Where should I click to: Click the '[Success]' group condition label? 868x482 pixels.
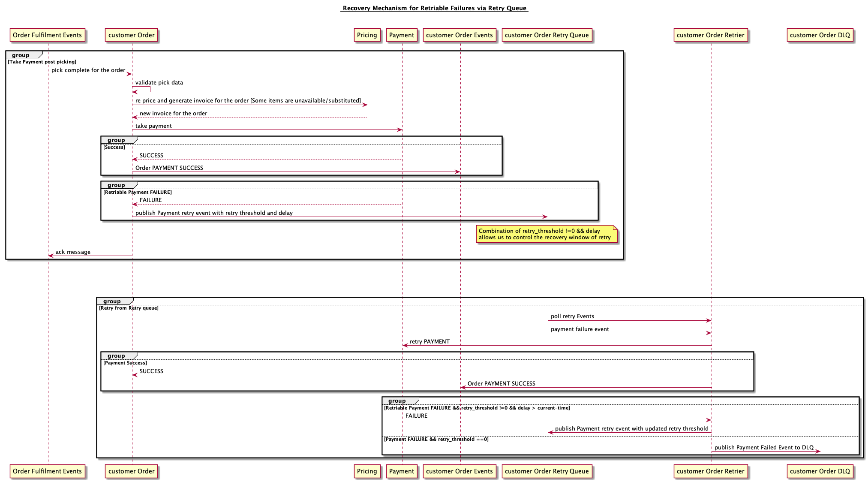[114, 148]
